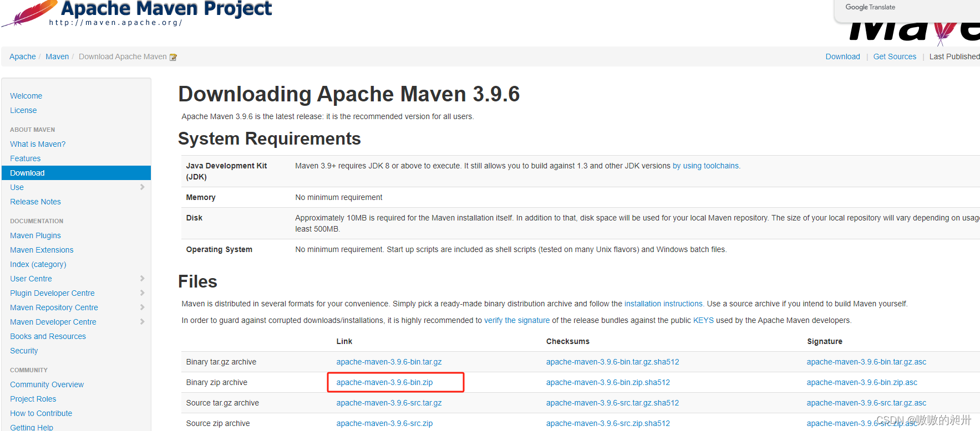Screen dimensions: 980x431
Task: Open Release Notes in sidebar
Action: [35, 202]
